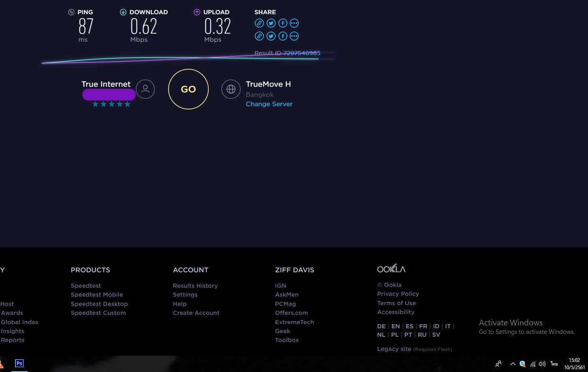Open the Insights footer link
This screenshot has height=372, width=588.
click(13, 331)
